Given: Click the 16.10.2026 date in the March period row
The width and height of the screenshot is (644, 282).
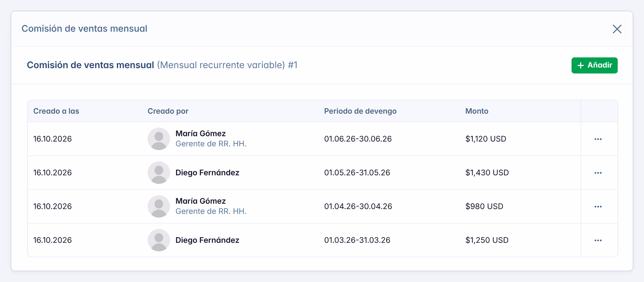Looking at the screenshot, I should [52, 240].
